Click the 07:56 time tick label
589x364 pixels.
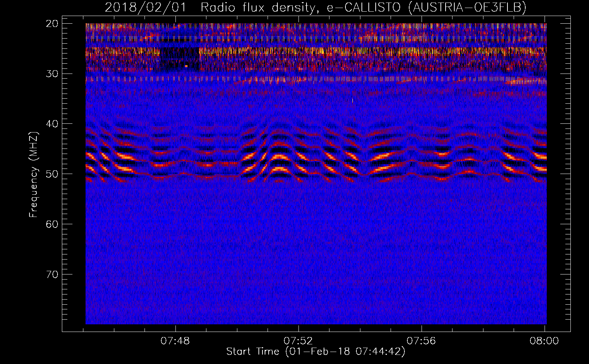tap(421, 341)
